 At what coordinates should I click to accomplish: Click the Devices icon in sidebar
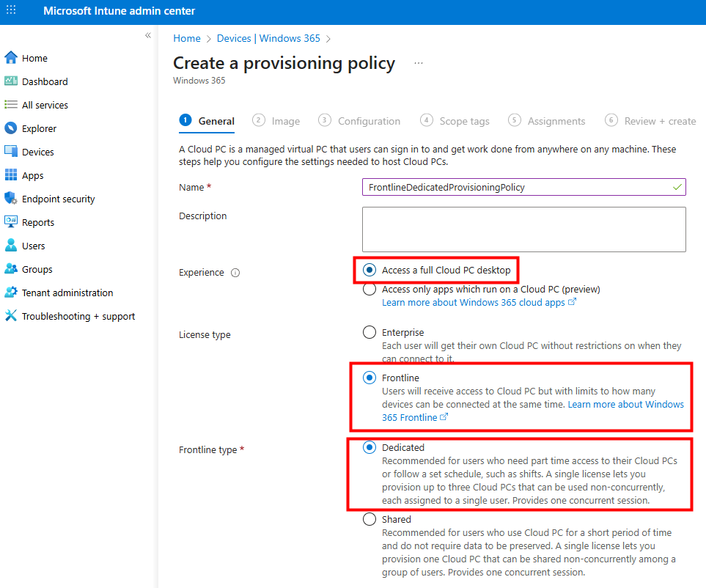click(10, 152)
